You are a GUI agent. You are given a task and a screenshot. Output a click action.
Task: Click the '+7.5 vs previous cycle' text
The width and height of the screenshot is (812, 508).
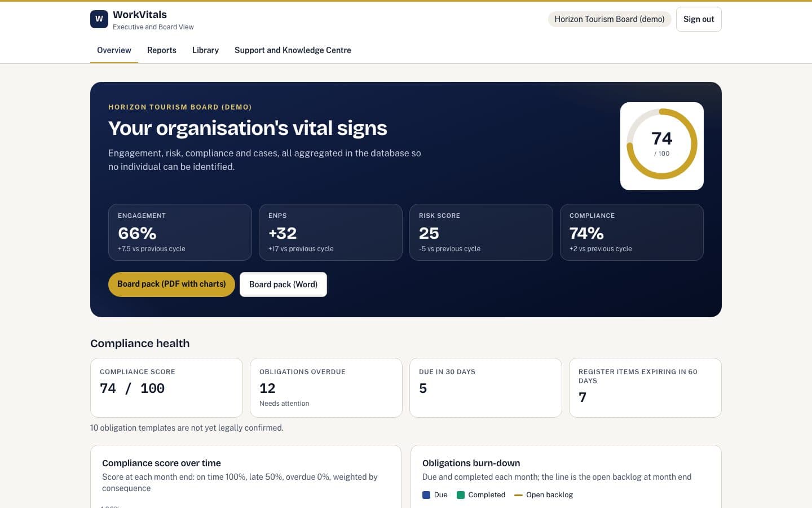[x=151, y=249]
